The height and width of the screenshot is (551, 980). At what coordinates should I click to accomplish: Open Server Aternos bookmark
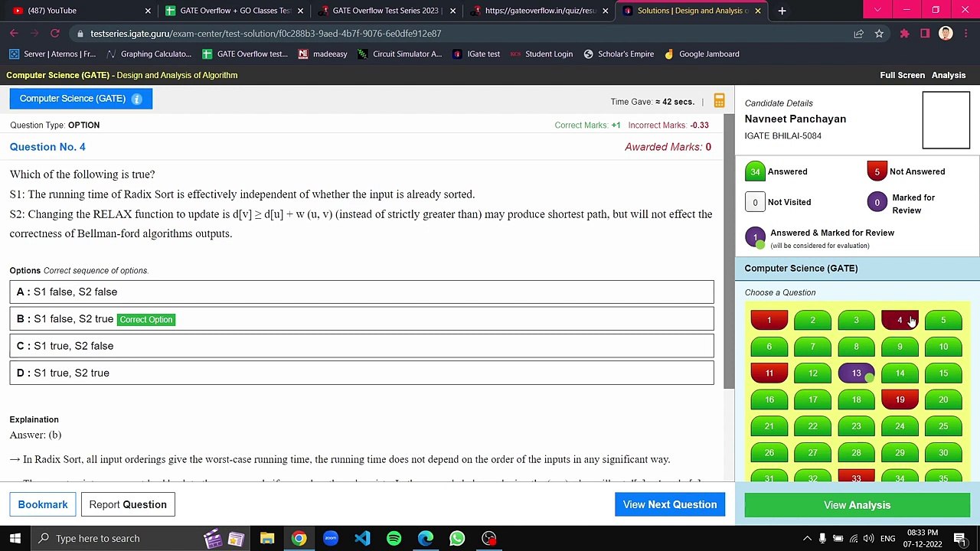tap(53, 54)
